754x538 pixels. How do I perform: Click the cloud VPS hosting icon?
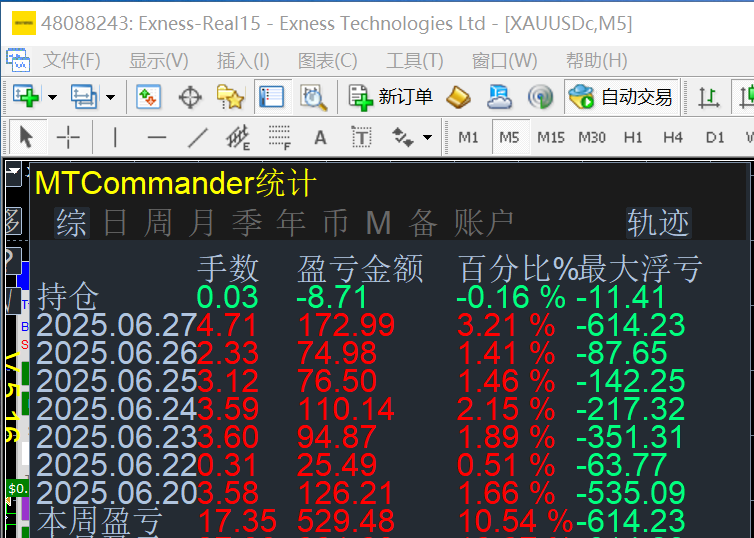coord(499,97)
